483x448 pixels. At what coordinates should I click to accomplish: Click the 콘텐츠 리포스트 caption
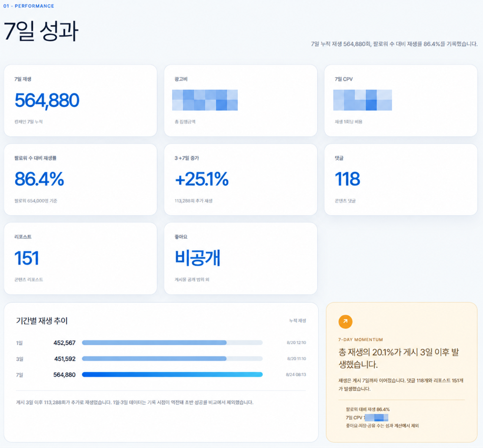click(29, 280)
